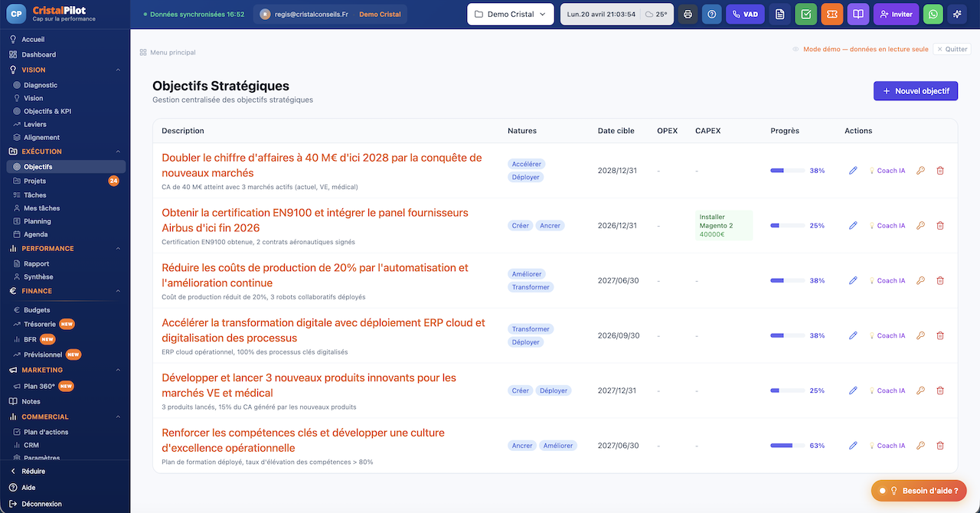Open the WhatsApp icon button
Viewport: 980px width, 513px height.
933,15
